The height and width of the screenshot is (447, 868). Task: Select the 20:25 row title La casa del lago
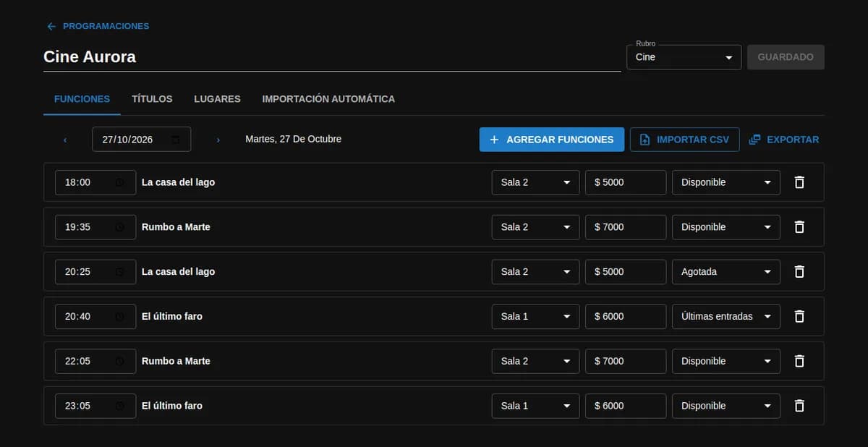tap(178, 272)
